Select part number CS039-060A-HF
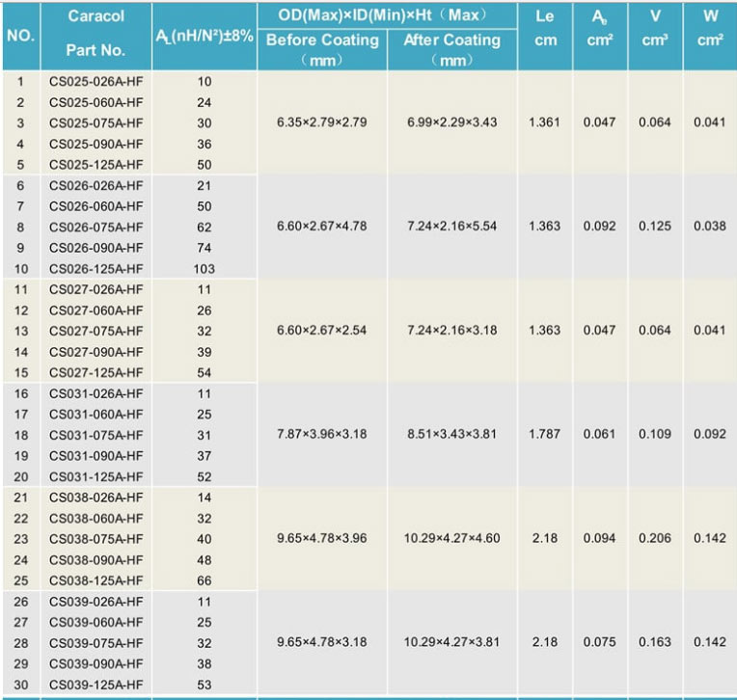 [x=96, y=622]
